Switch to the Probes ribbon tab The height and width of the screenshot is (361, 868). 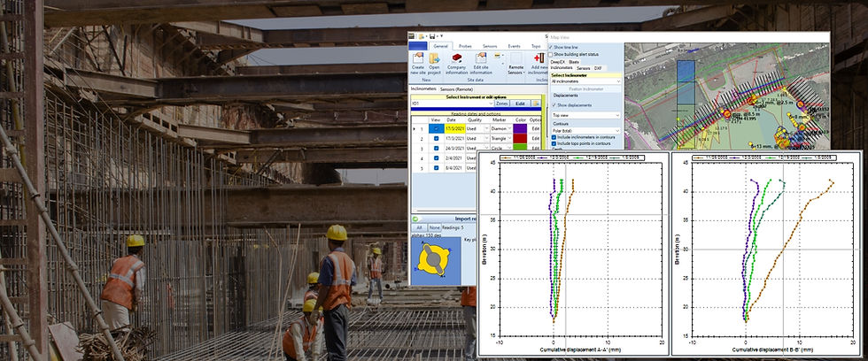point(465,46)
